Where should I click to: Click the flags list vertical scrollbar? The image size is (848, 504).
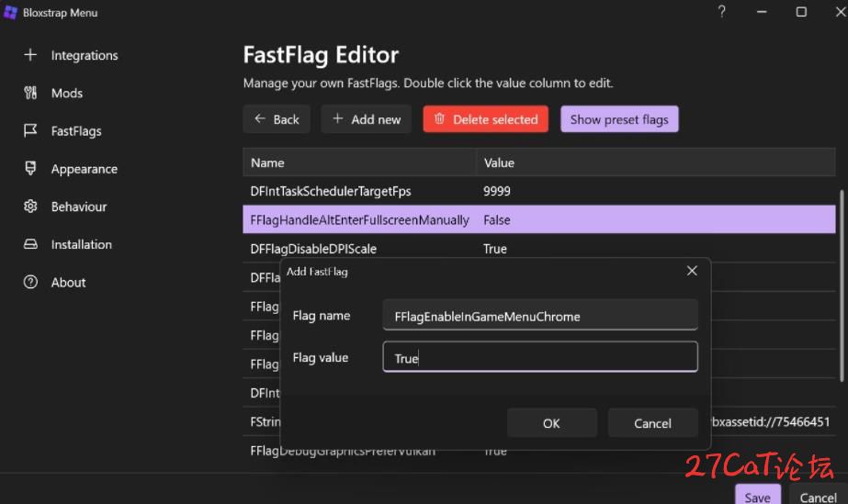pos(842,286)
